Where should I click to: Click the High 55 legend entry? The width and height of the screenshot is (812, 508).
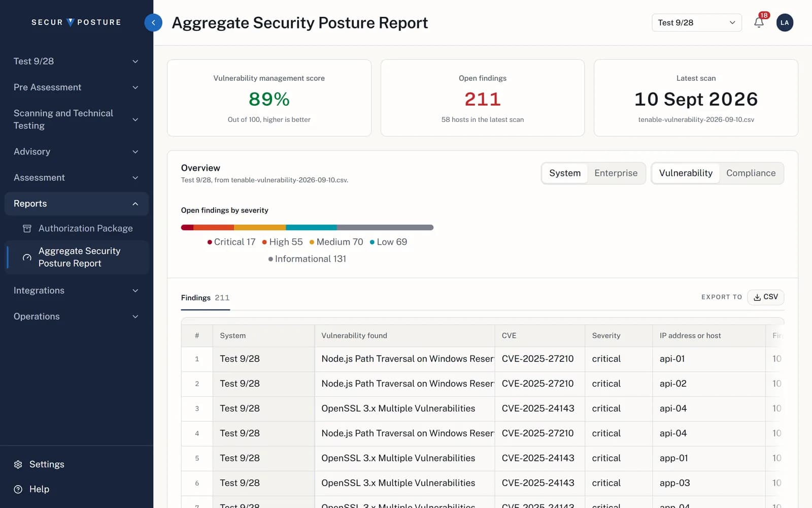[x=282, y=242]
